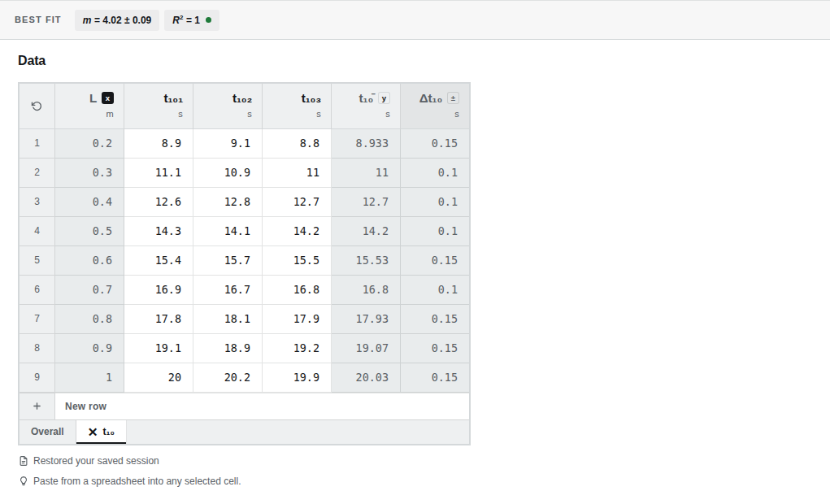Screen dimensions: 830x504
Task: Click the y-axis badge on t₁₀ mean column
Action: (384, 98)
